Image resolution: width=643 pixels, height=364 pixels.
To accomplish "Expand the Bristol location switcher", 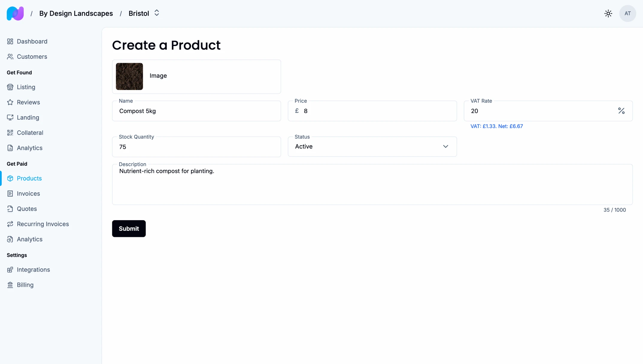I will (156, 13).
